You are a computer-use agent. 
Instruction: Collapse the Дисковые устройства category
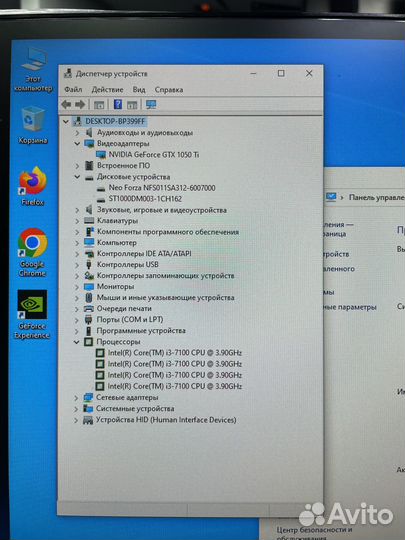click(77, 177)
